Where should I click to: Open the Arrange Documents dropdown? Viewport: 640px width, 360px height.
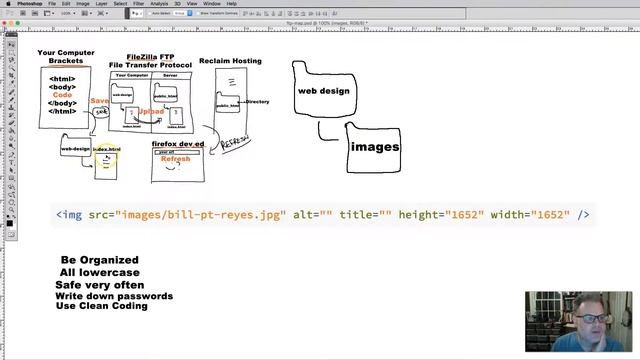pyautogui.click(x=86, y=13)
